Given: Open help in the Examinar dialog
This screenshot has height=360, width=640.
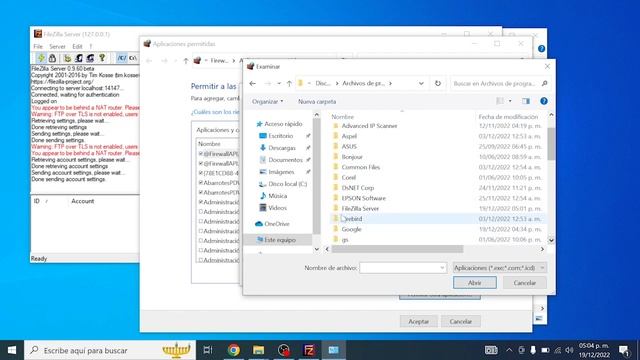Looking at the screenshot, I should 544,101.
